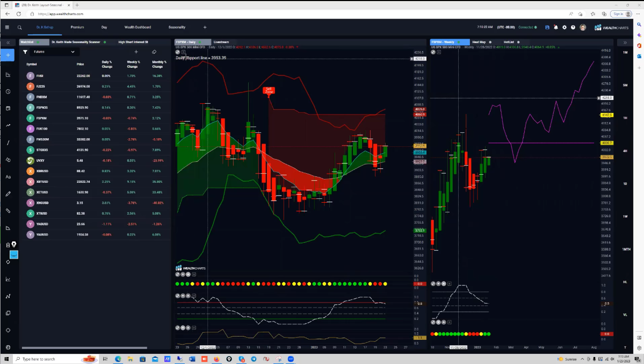Click the funnel filter icon in watchlist
Image resolution: width=644 pixels, height=364 pixels.
[x=25, y=52]
